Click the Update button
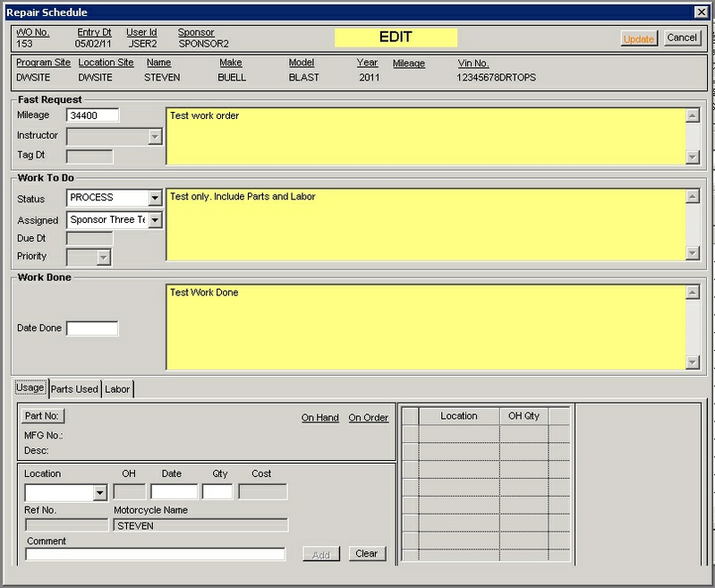 [638, 38]
